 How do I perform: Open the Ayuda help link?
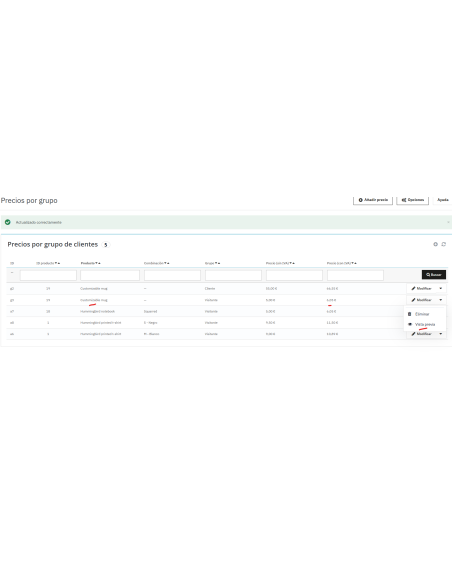coord(443,200)
